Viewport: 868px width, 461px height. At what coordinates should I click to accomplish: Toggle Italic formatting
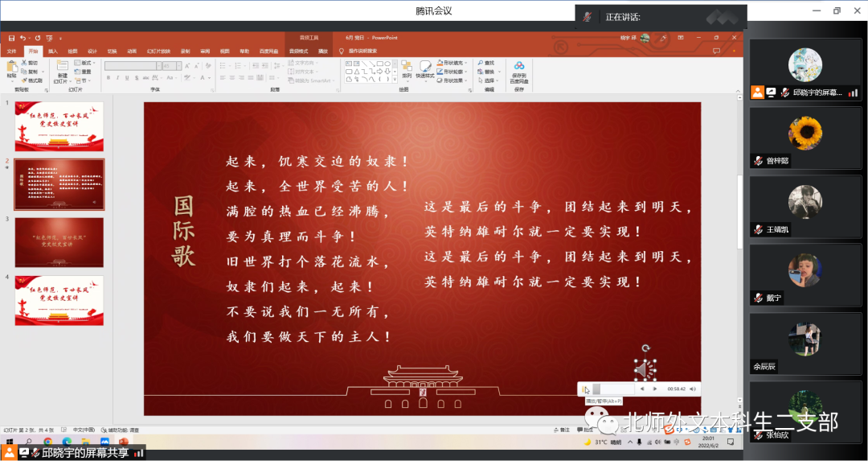tap(118, 78)
